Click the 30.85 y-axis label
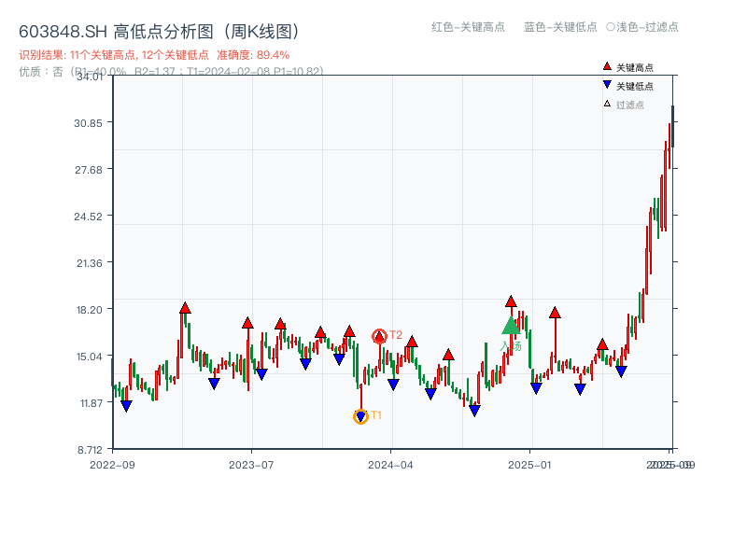Viewport: 747px width, 560px height. coord(88,123)
